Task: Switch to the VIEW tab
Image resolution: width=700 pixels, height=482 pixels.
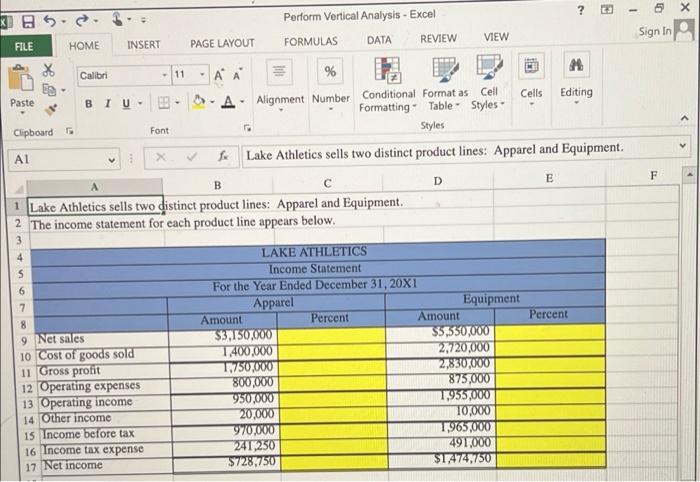Action: (x=496, y=37)
